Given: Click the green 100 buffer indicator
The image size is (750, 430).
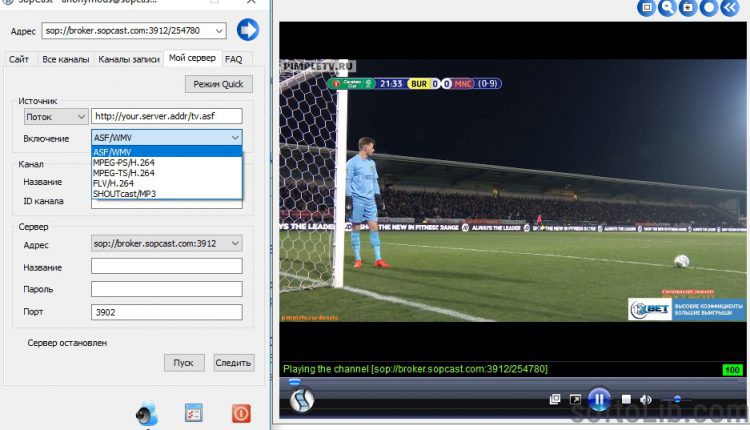Looking at the screenshot, I should point(732,370).
